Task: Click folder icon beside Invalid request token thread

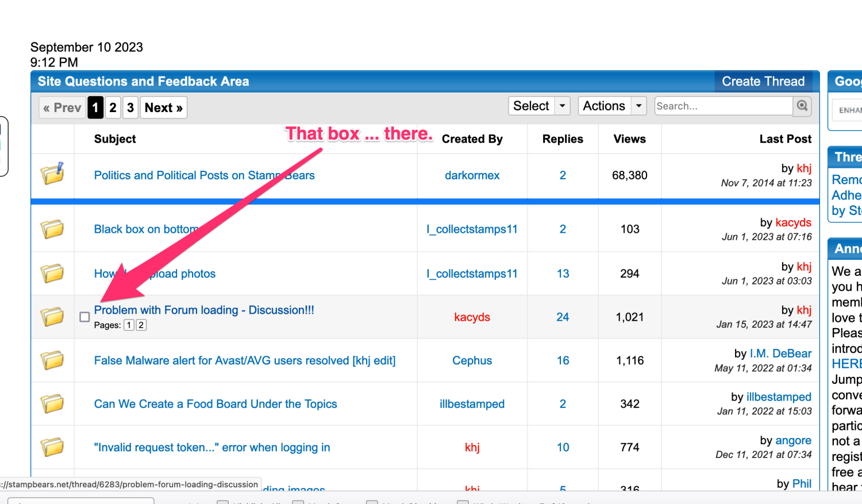Action: click(52, 447)
